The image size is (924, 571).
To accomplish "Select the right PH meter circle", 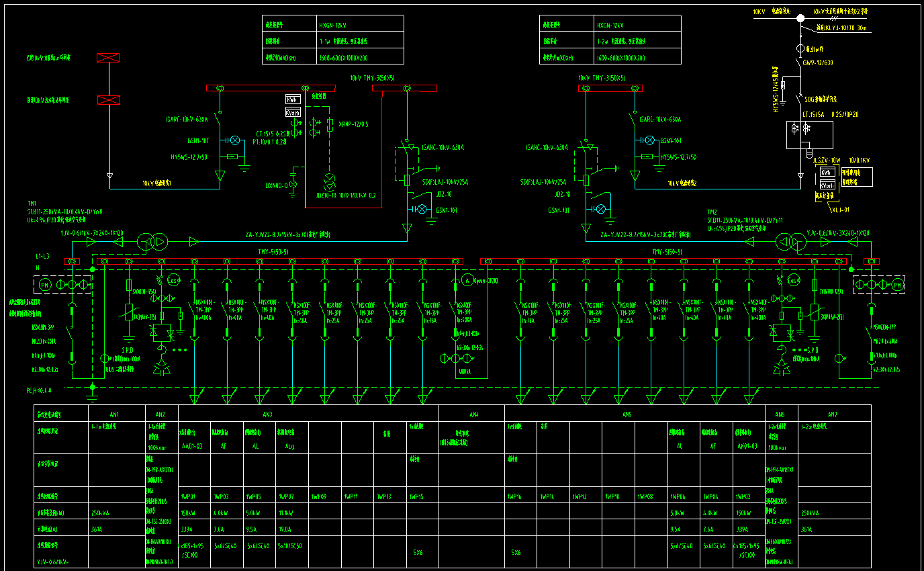I will 896,285.
